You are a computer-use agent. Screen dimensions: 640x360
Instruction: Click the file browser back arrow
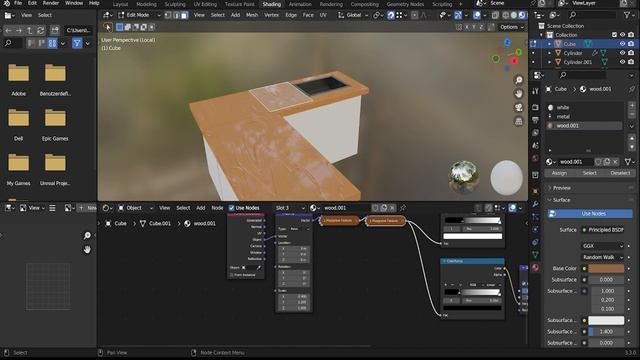point(8,30)
